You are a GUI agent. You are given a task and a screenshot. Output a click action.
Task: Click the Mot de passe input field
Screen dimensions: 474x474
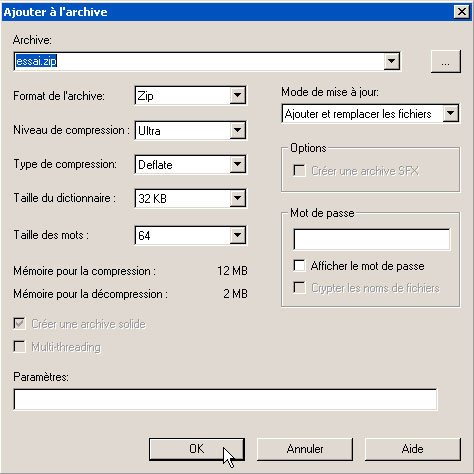(372, 239)
